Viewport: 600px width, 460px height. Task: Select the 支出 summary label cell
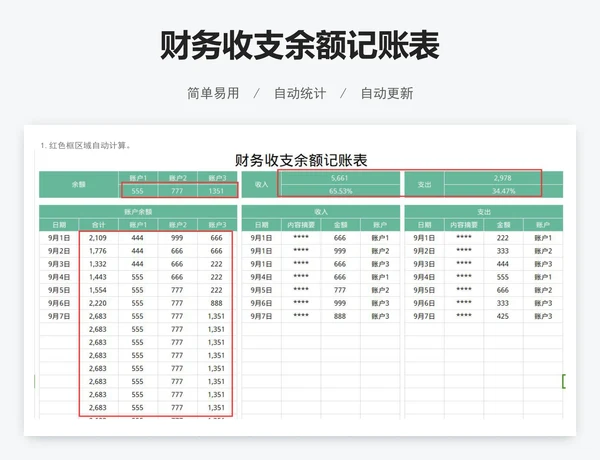[424, 184]
